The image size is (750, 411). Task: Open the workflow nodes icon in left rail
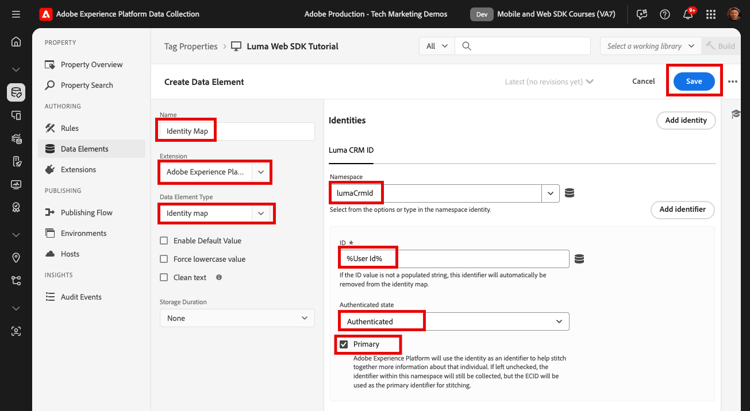coord(16,281)
